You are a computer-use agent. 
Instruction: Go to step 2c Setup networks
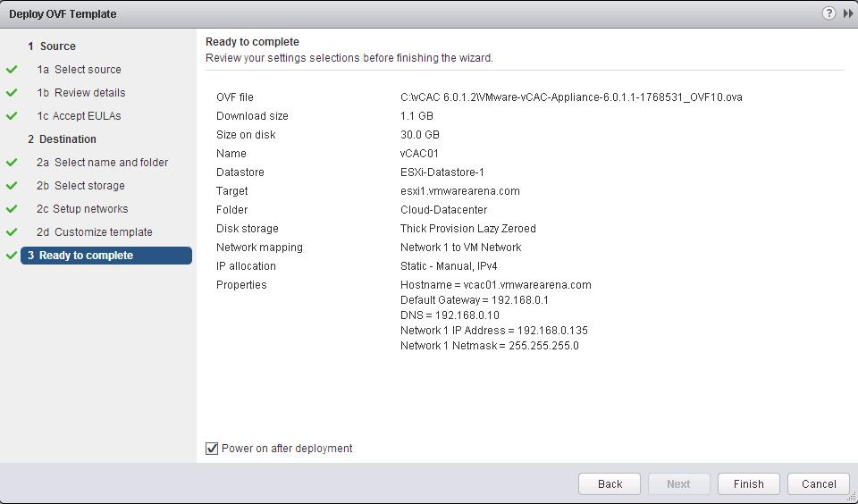click(x=82, y=209)
